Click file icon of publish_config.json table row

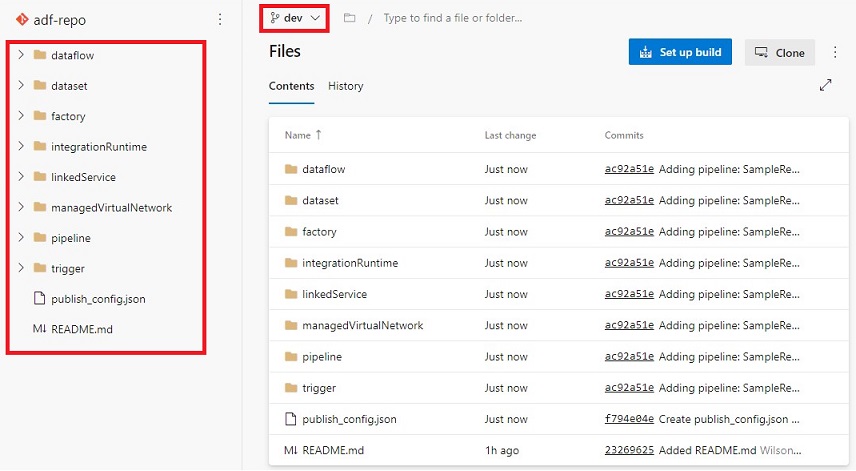[290, 419]
